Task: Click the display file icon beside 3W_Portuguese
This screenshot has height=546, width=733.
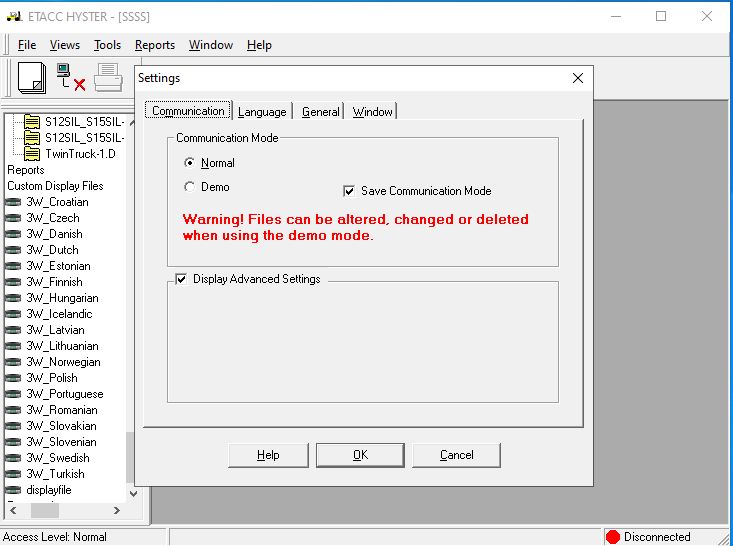Action: click(13, 394)
